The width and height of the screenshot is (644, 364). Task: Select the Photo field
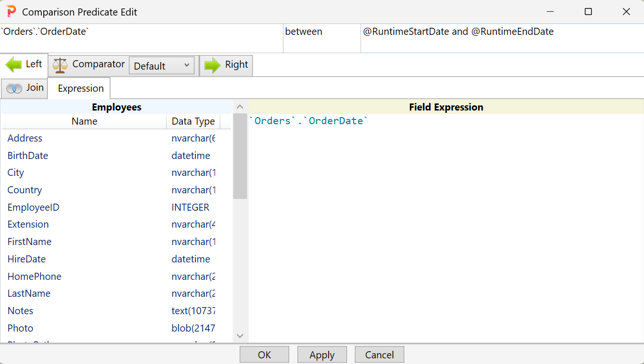click(x=20, y=328)
